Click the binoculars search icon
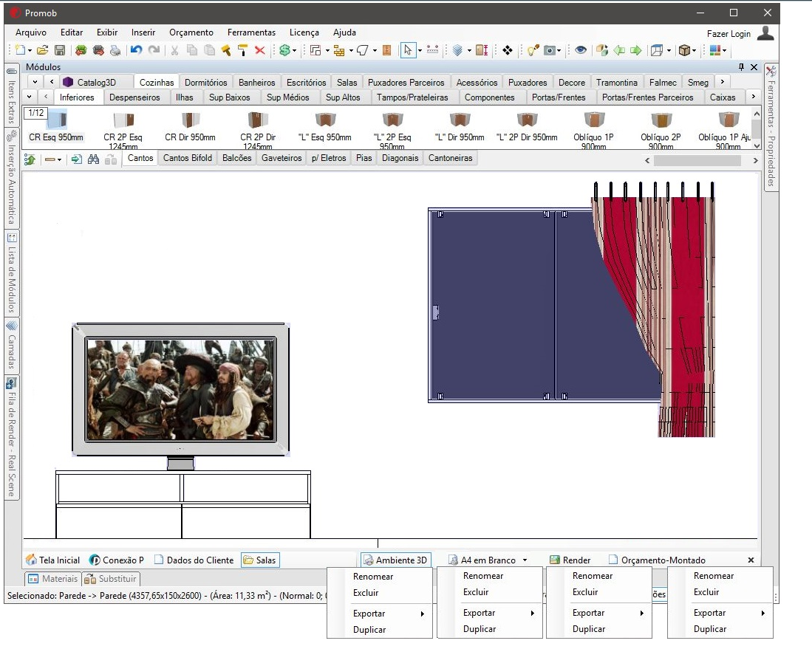The image size is (812, 649). click(x=93, y=159)
